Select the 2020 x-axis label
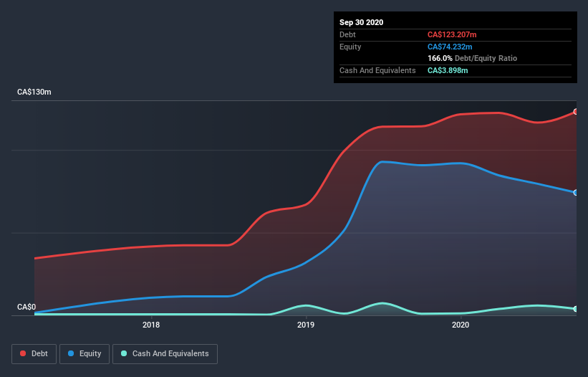This screenshot has width=588, height=377. coord(461,325)
